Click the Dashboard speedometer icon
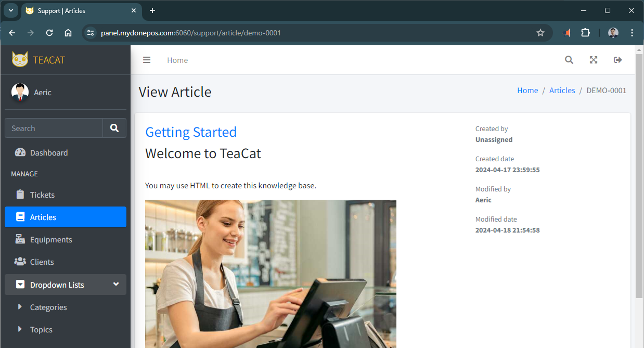This screenshot has width=644, height=348. pyautogui.click(x=20, y=152)
